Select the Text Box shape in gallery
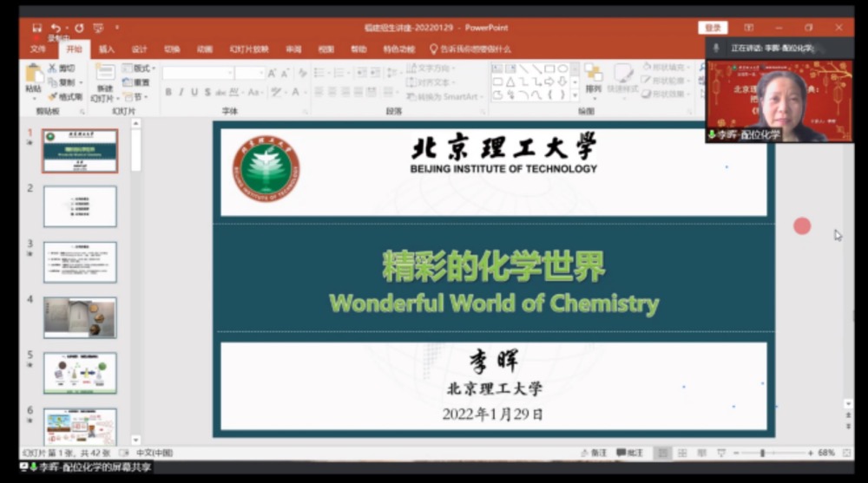868x483 pixels. coord(497,69)
